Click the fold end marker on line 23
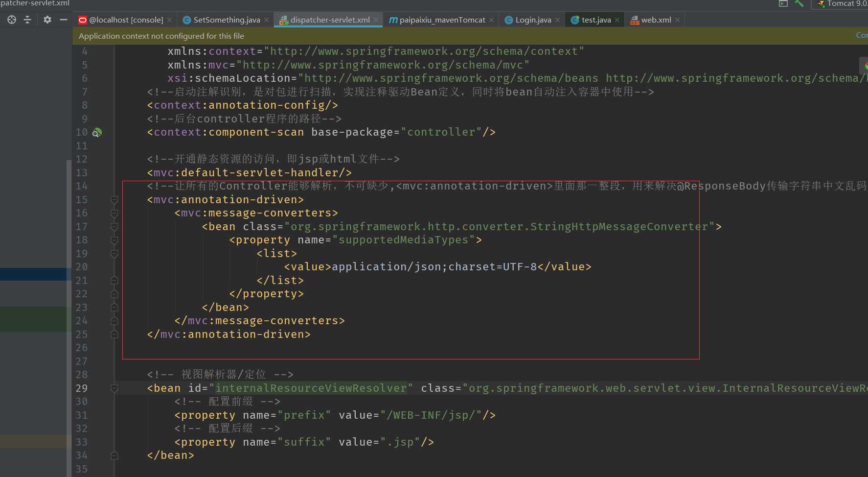 (114, 308)
